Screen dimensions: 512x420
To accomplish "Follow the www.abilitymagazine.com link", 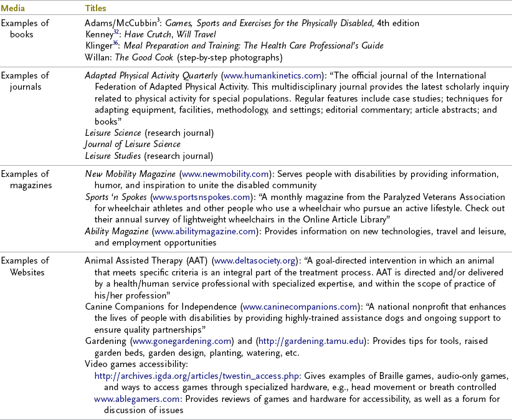I will point(205,231).
